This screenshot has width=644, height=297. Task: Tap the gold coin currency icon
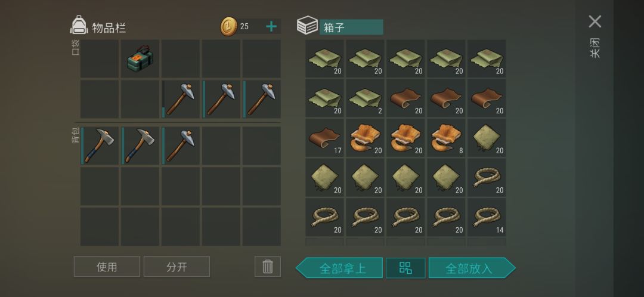coord(228,27)
